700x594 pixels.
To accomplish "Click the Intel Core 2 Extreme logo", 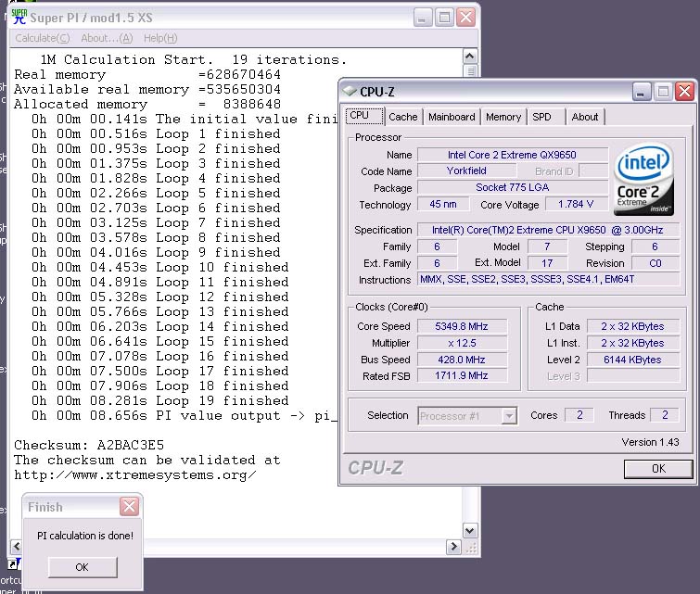I will pos(643,180).
